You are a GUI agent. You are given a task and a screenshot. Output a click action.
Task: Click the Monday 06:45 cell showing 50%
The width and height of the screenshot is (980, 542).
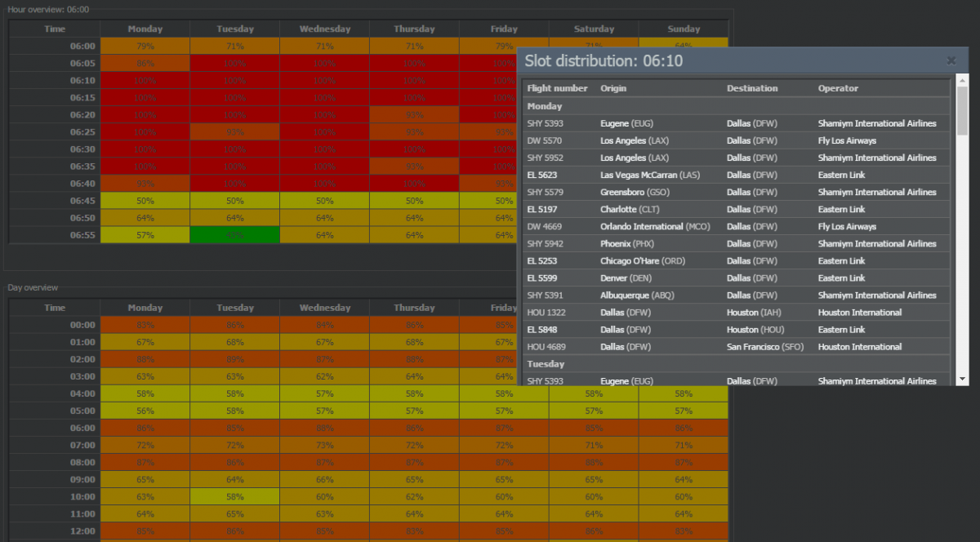coord(145,201)
